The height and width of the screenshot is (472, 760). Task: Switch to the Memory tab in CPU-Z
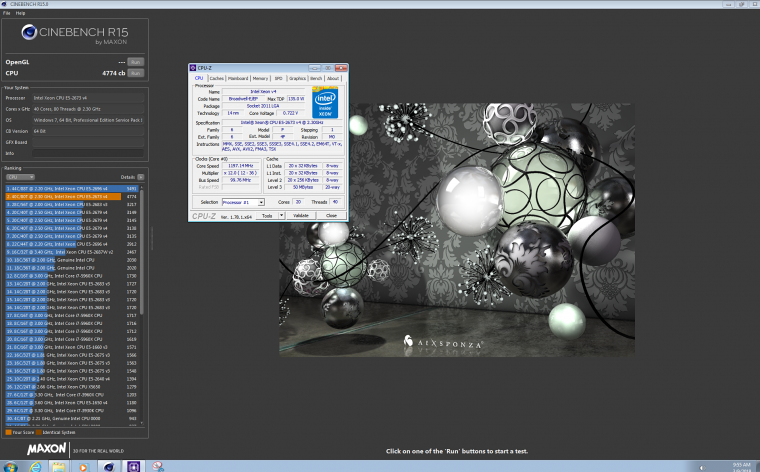point(260,79)
